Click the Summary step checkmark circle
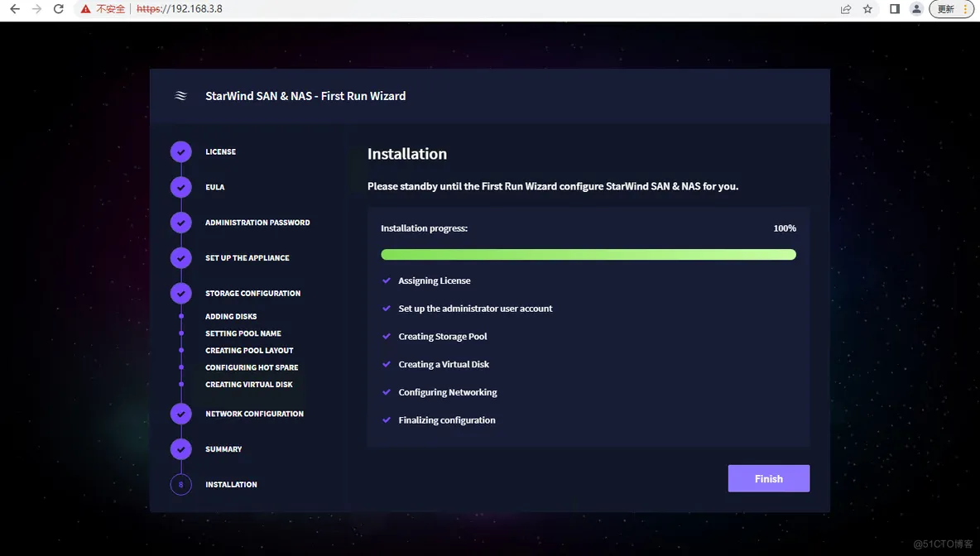The width and height of the screenshot is (980, 556). [x=180, y=449]
